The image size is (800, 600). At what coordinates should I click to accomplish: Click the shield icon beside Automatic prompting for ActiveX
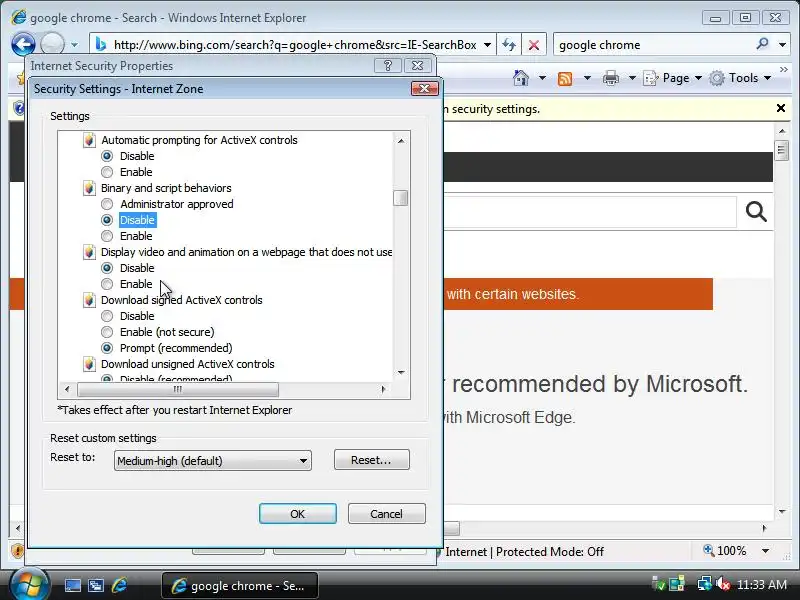click(x=89, y=140)
